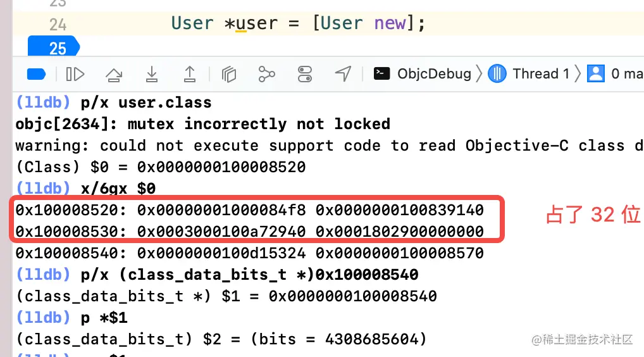Click the Environment Overrides icon

point(305,74)
